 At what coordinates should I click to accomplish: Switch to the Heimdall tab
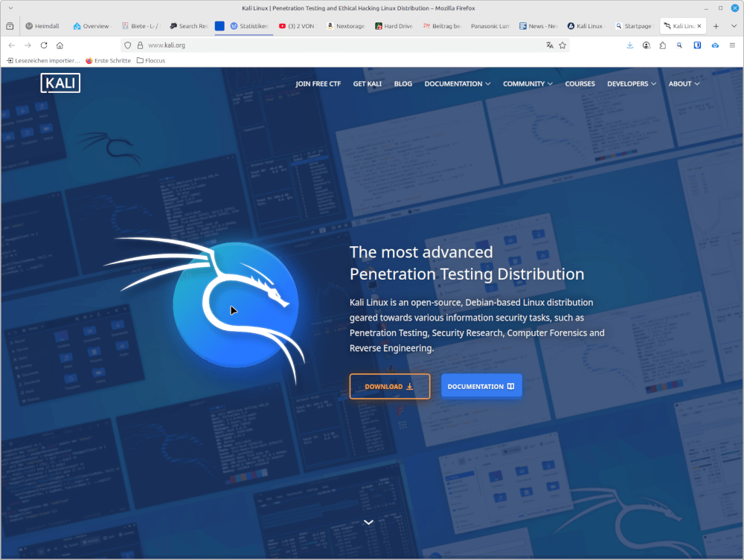[44, 26]
